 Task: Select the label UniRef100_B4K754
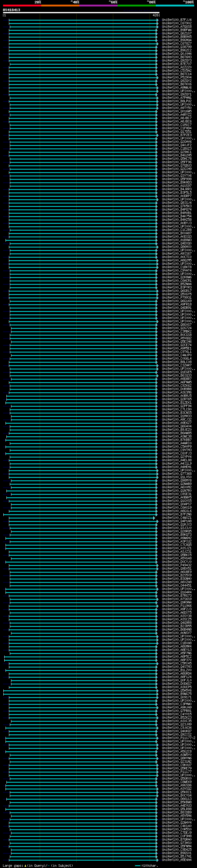176,216
